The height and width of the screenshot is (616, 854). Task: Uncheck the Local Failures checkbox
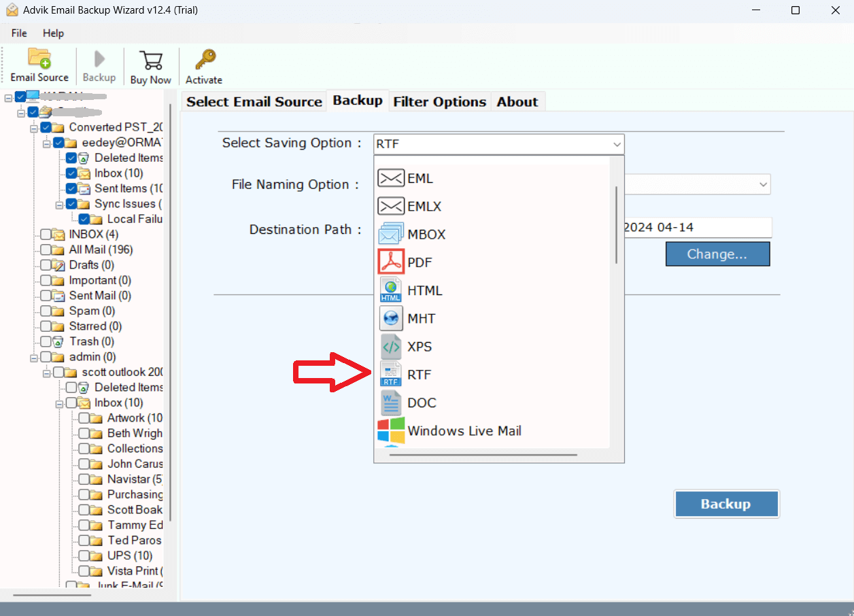(x=84, y=219)
